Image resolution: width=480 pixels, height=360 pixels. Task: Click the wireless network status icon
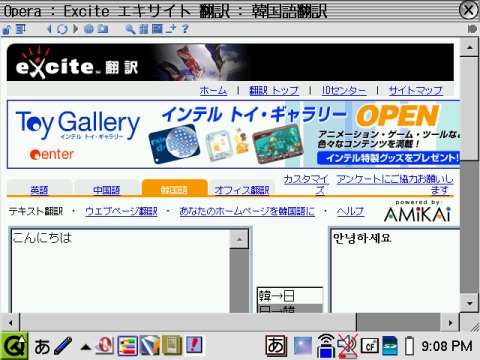[326, 346]
